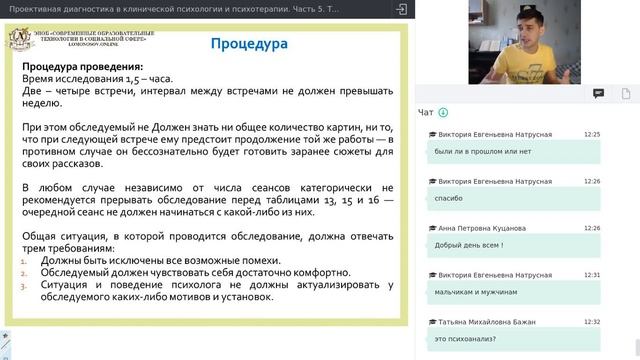640x360 pixels.
Task: Click the exit icon in the presentation title bar
Action: click(x=401, y=9)
